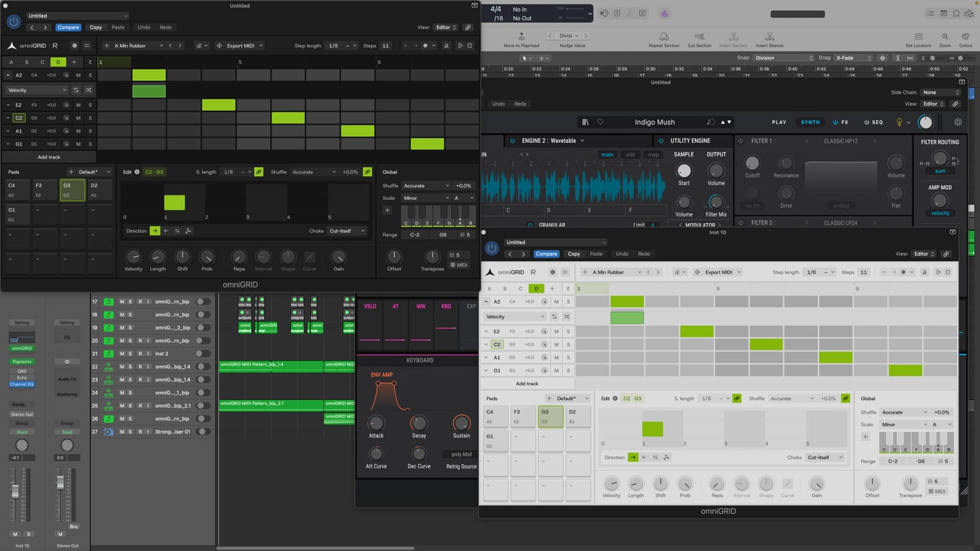Screen dimensions: 980x551
Task: Click the Insert Silence toolbar icon
Action: tap(770, 37)
